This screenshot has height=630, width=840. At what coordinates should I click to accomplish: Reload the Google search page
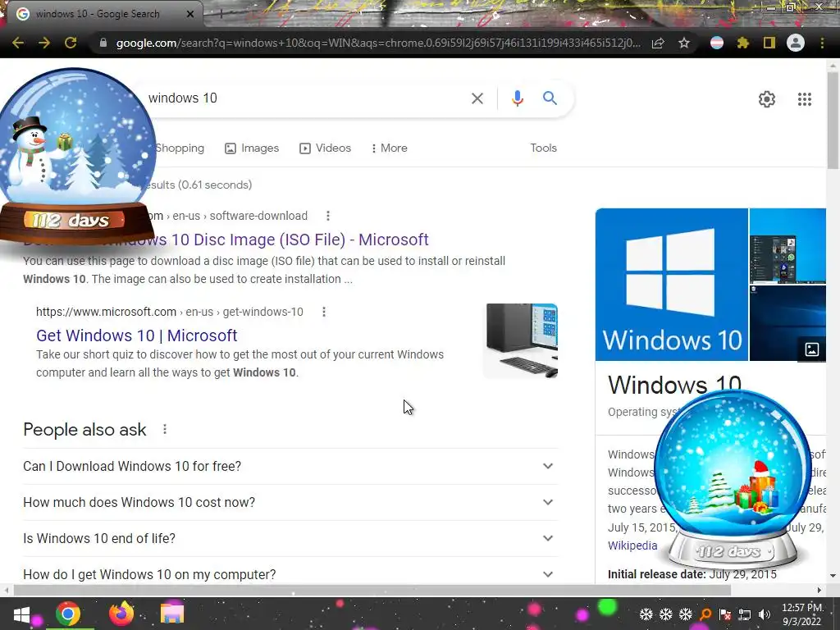(x=71, y=43)
